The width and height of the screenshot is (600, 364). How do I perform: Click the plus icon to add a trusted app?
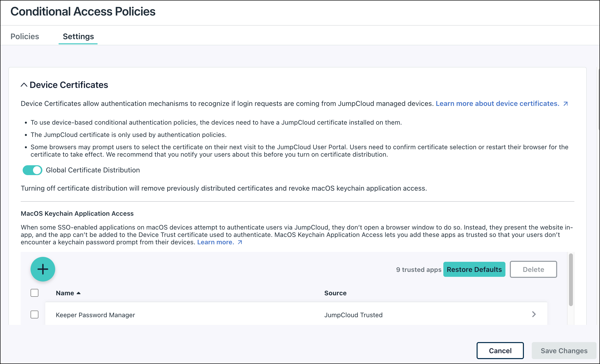(43, 269)
